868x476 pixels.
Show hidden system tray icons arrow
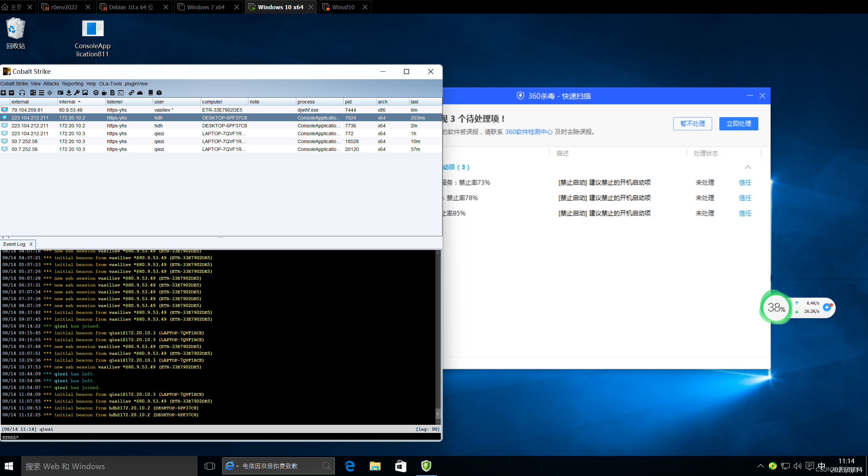[761, 466]
